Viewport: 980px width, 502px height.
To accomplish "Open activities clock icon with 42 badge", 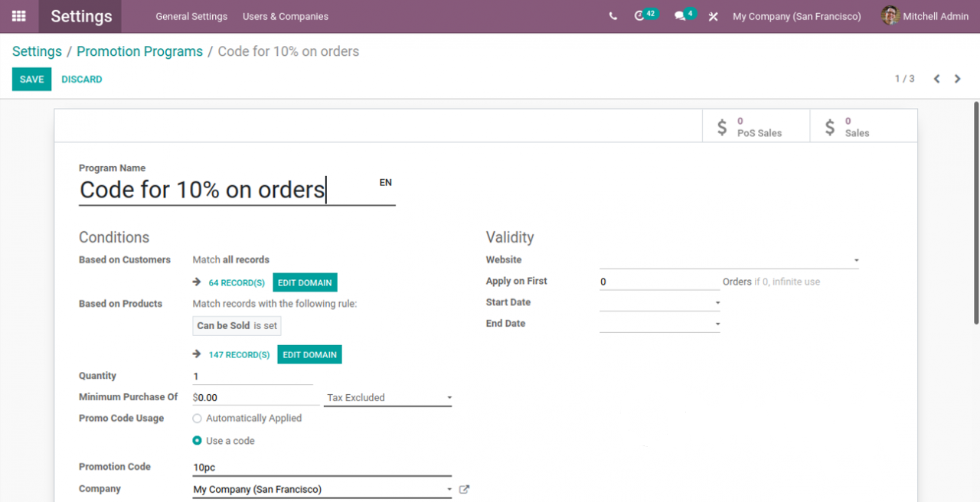I will [x=640, y=16].
